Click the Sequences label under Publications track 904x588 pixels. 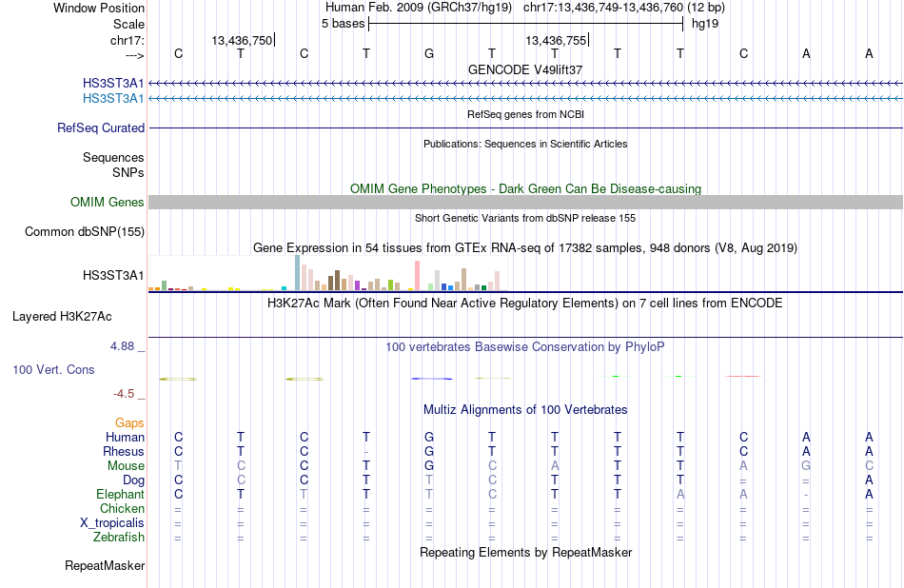113,157
